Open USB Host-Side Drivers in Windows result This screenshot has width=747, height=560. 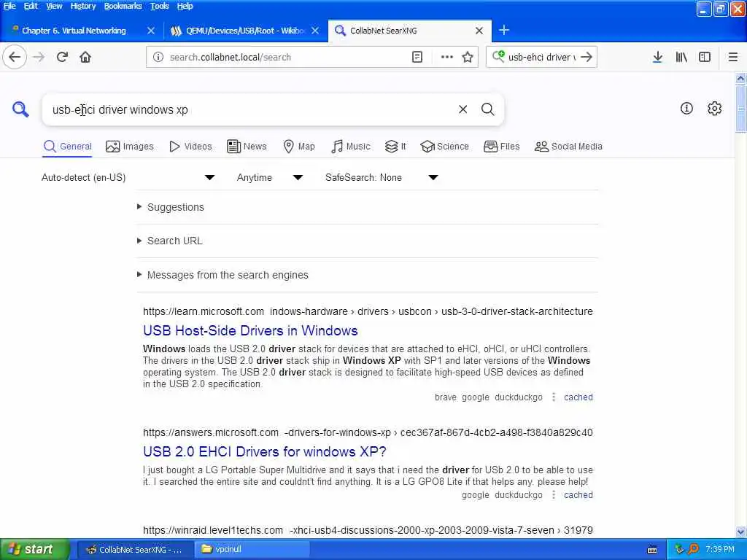point(250,330)
